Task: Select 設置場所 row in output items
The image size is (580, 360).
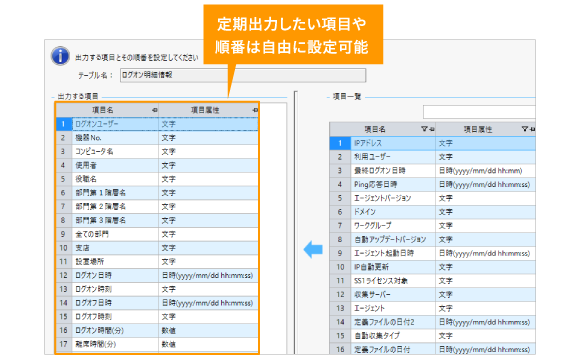Action: pos(157,262)
